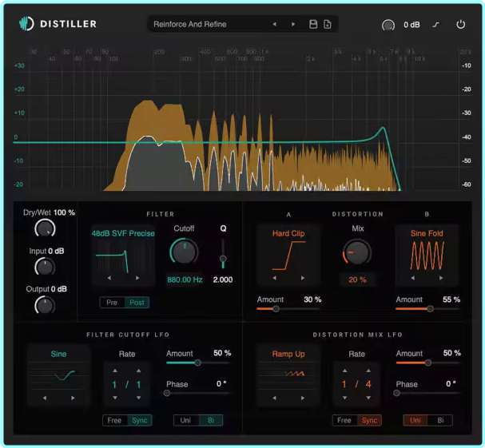Screen dimensions: 485x448
Task: Select previous distortion LFO shape arrow
Action: (x=274, y=398)
